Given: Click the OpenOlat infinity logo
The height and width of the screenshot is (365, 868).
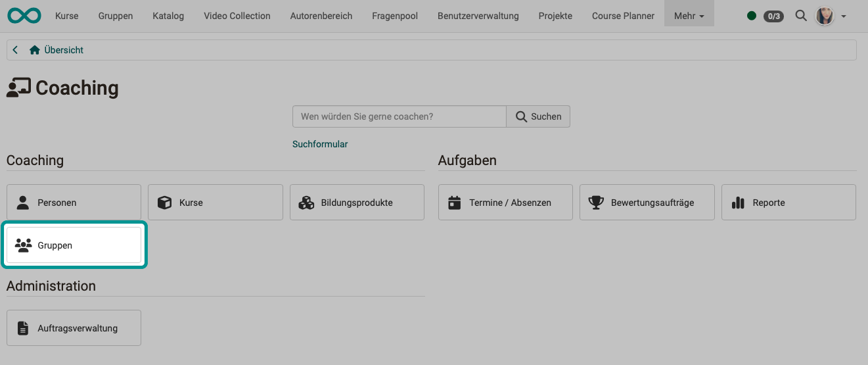Looking at the screenshot, I should (24, 16).
